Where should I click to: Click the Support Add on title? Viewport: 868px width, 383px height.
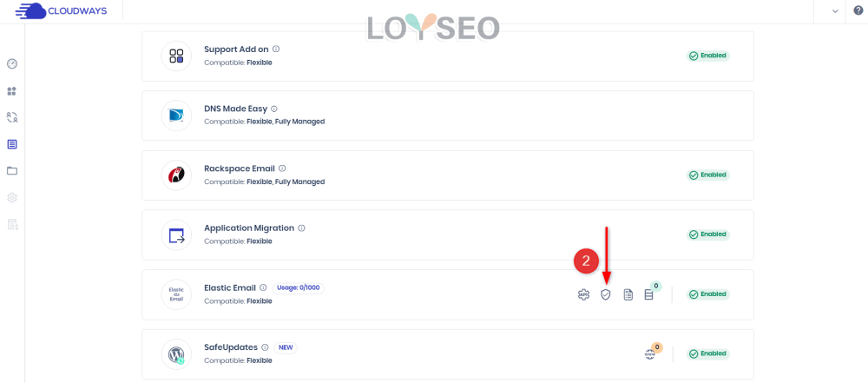[236, 49]
